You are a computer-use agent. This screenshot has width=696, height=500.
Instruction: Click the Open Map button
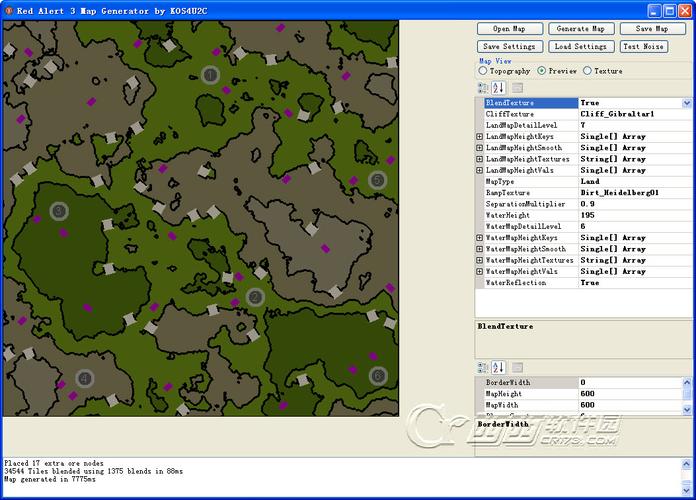tap(510, 29)
